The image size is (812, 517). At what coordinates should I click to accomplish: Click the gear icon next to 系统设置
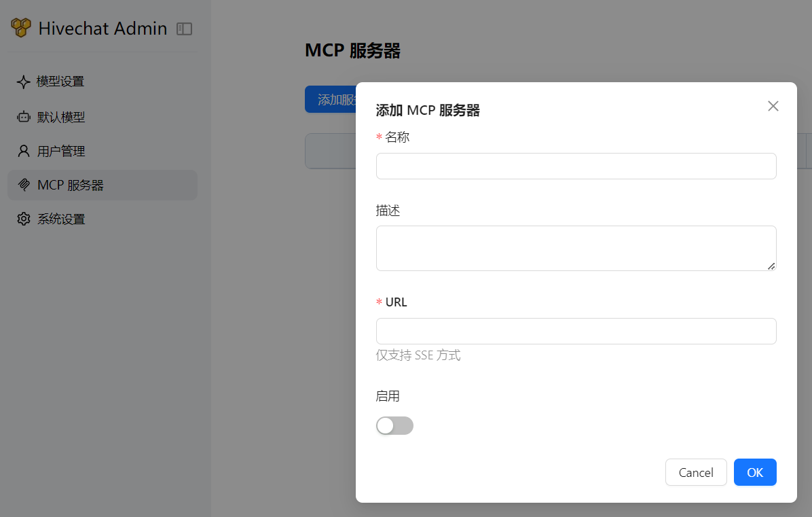tap(23, 219)
